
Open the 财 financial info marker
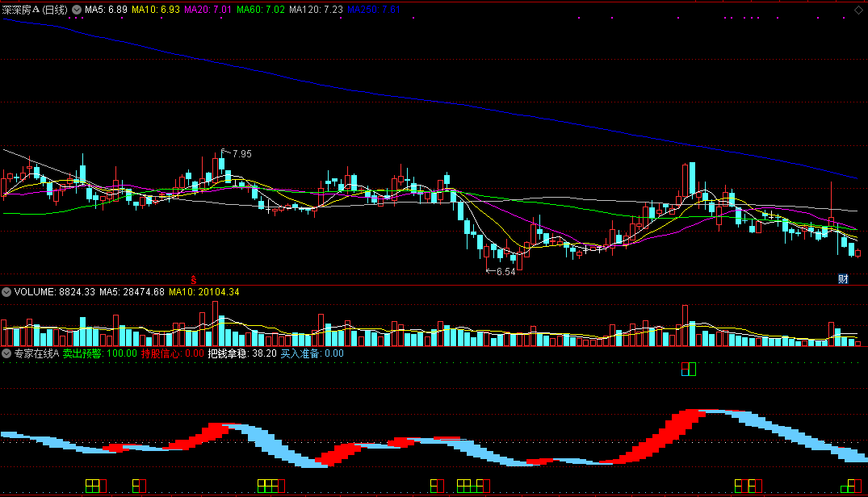pos(843,278)
